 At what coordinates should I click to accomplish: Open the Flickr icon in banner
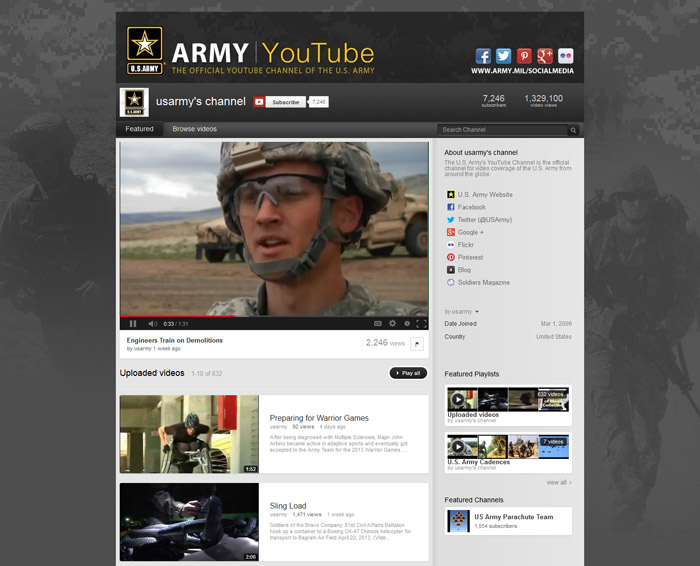click(x=566, y=56)
